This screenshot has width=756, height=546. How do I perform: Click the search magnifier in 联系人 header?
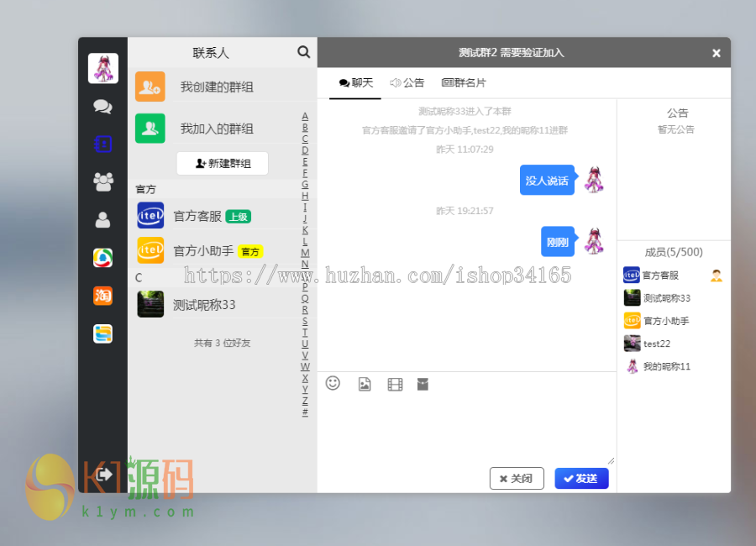303,52
